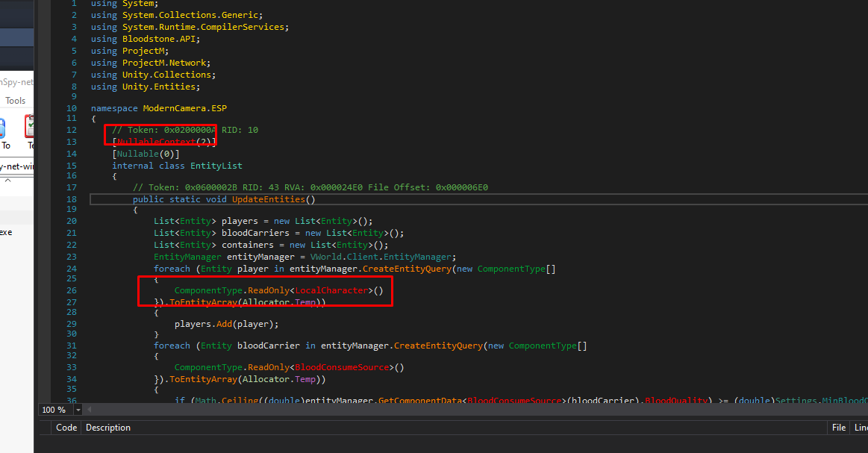Sort the list by Description column

[x=108, y=428]
